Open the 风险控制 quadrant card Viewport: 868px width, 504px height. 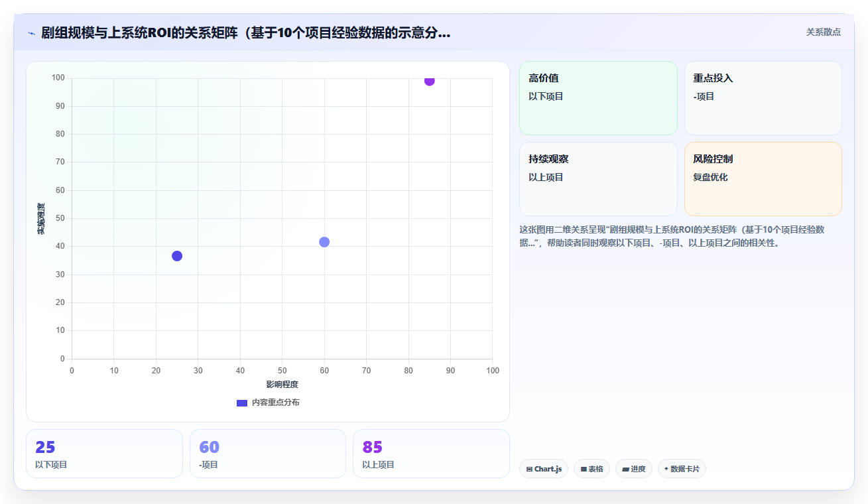pyautogui.click(x=763, y=179)
